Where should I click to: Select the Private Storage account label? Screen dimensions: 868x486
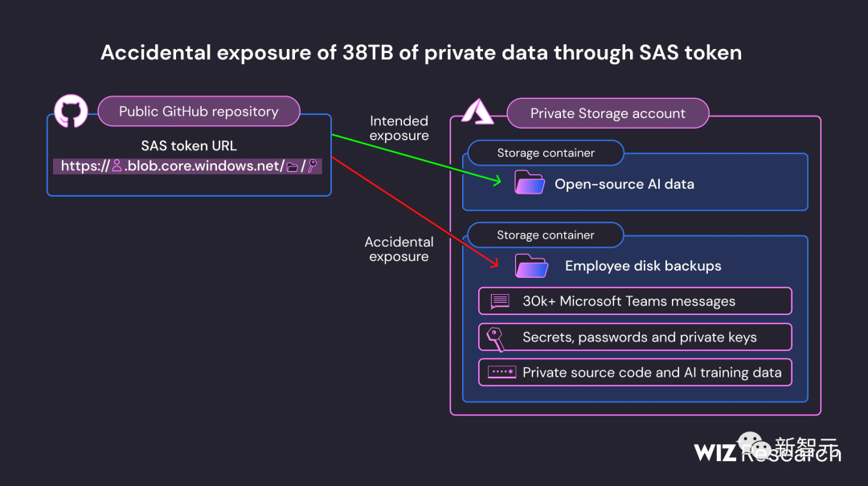[x=608, y=113]
